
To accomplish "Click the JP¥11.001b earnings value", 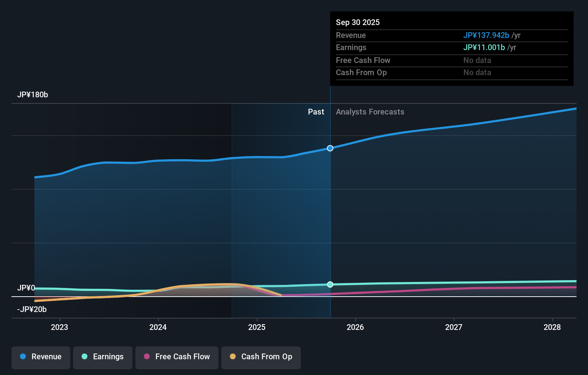I will click(x=484, y=47).
